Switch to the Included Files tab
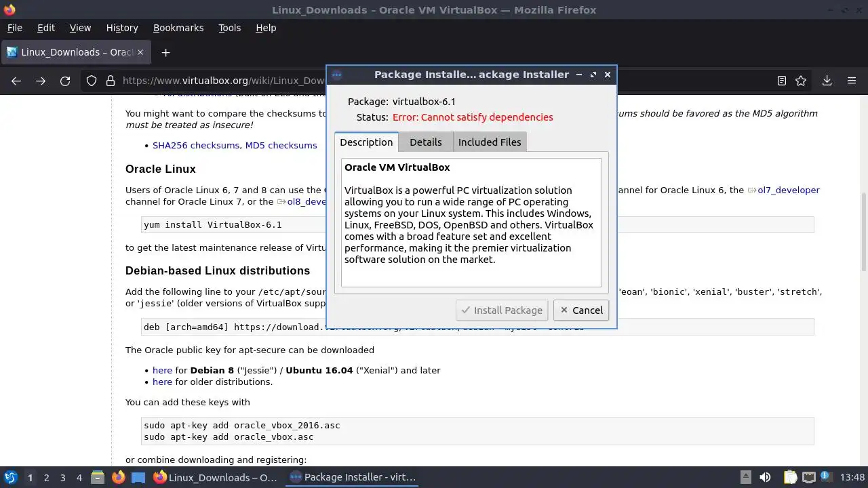This screenshot has height=488, width=868. [490, 142]
